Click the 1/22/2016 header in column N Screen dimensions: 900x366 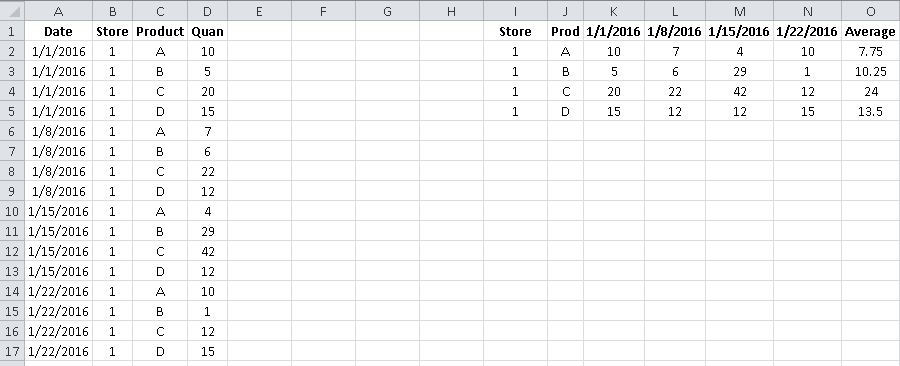tap(807, 31)
